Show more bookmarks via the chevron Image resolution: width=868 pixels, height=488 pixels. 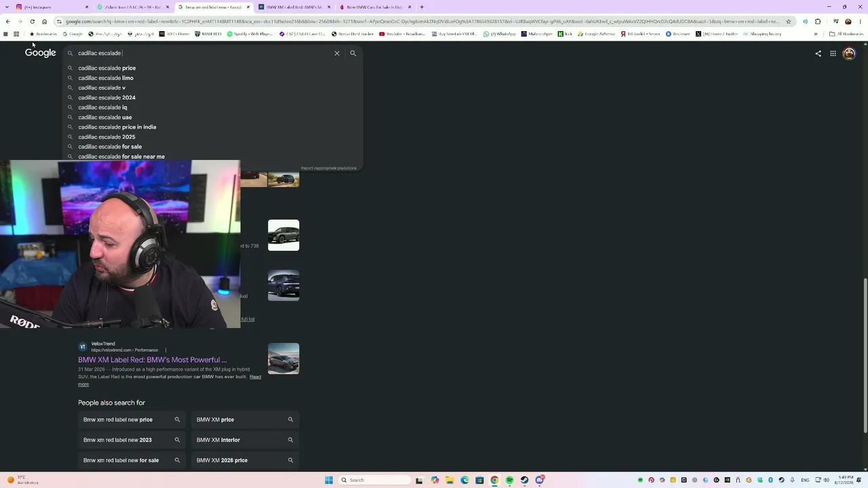pyautogui.click(x=816, y=34)
